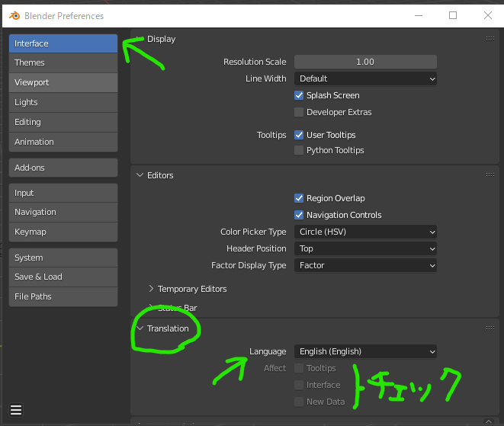Minimize the Blender Preferences window
Image resolution: width=504 pixels, height=426 pixels.
point(419,15)
